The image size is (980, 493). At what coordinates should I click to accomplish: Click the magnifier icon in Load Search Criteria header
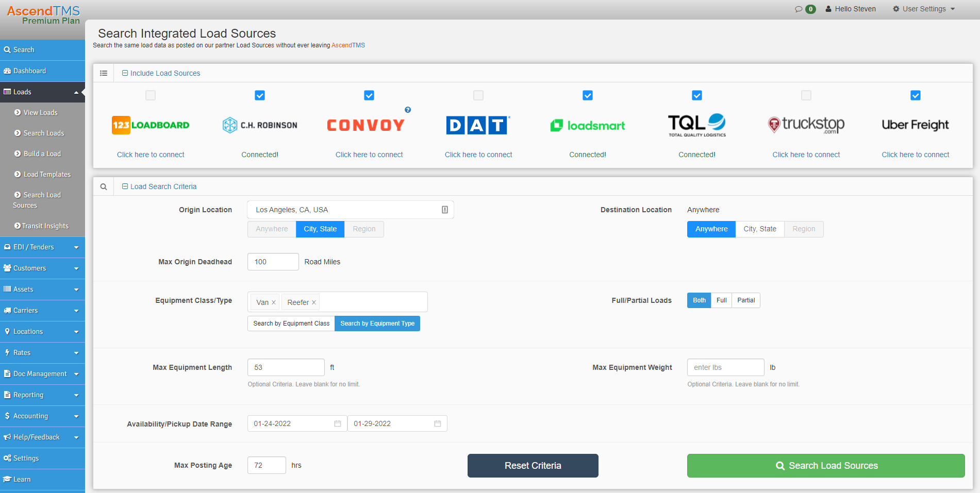[104, 186]
